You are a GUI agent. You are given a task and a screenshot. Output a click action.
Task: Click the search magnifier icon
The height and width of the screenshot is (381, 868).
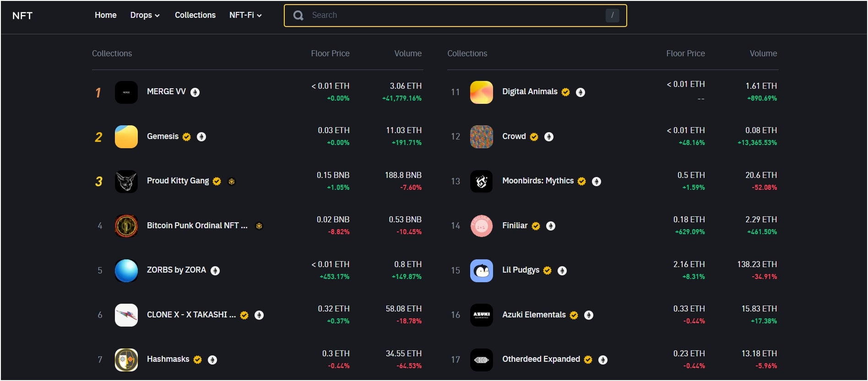click(x=298, y=16)
